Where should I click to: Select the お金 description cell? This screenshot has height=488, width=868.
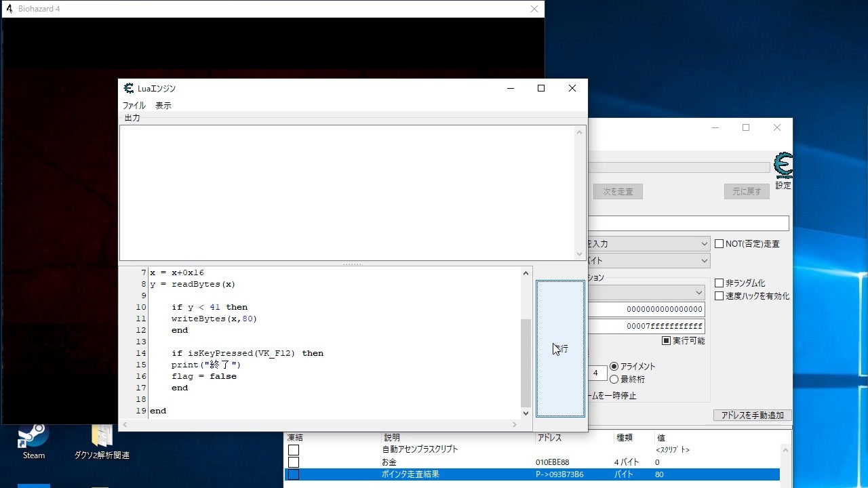pyautogui.click(x=389, y=462)
